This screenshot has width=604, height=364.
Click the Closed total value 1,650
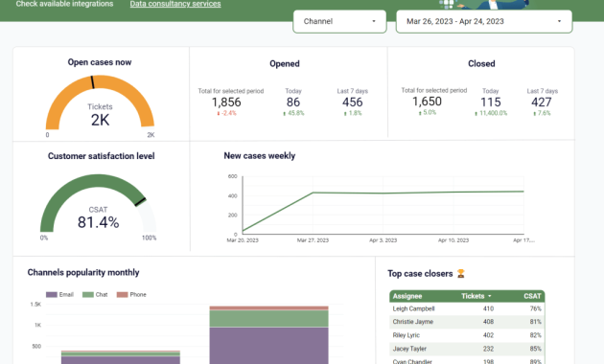click(427, 102)
